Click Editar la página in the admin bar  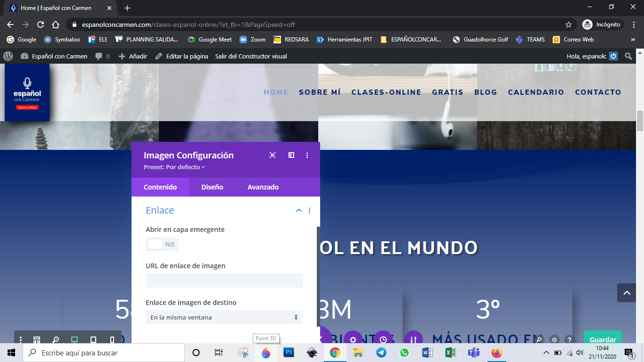(x=182, y=56)
